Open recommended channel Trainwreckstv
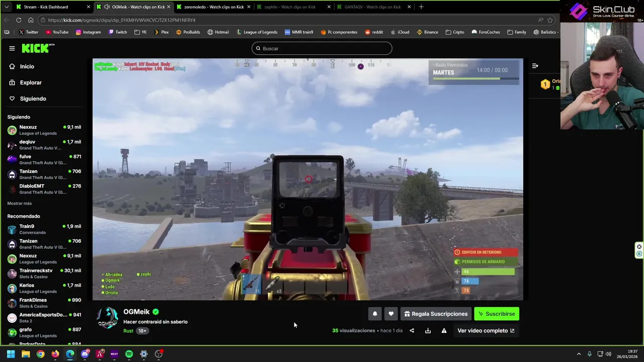Viewport: 644px width, 362px height. [x=44, y=274]
